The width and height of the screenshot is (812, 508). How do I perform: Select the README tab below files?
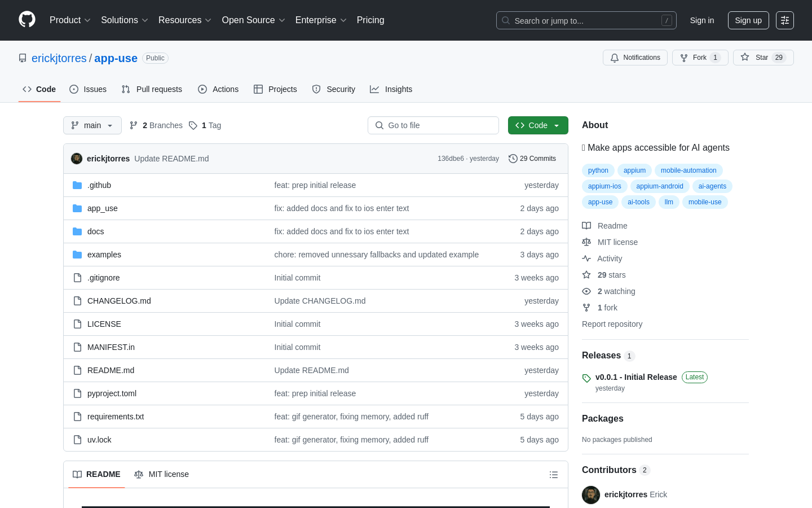tap(96, 474)
